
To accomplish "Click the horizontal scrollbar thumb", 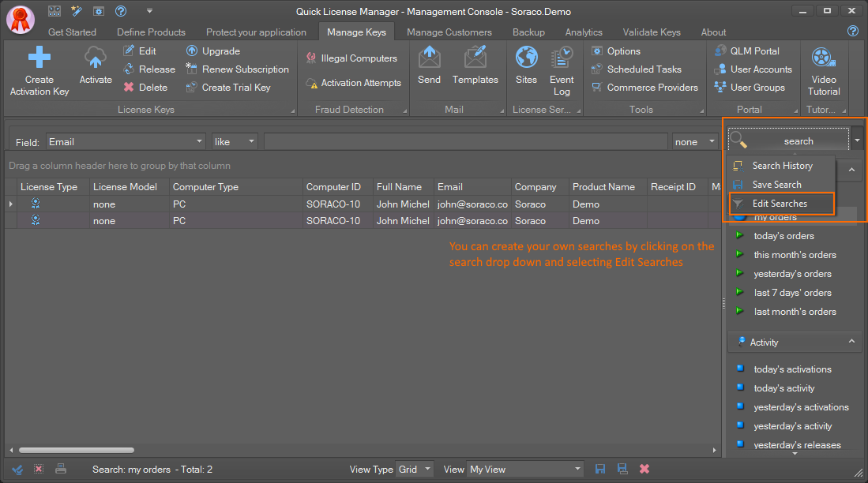I will [77, 450].
